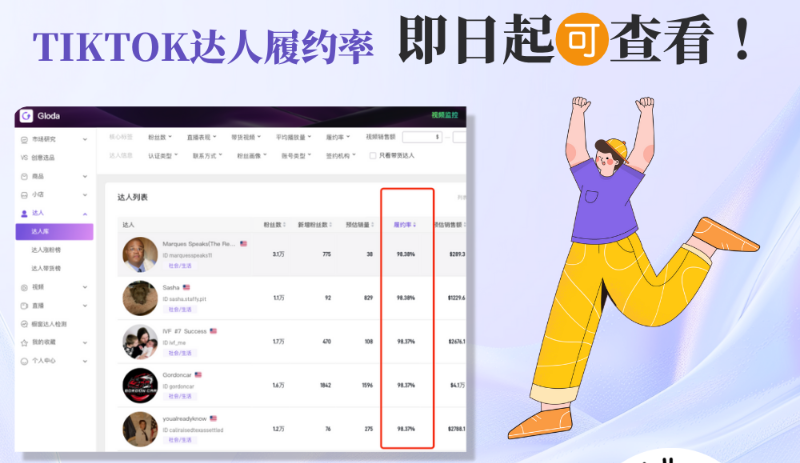Click the flag icon beside Sasha
This screenshot has width=800, height=463.
click(x=186, y=287)
